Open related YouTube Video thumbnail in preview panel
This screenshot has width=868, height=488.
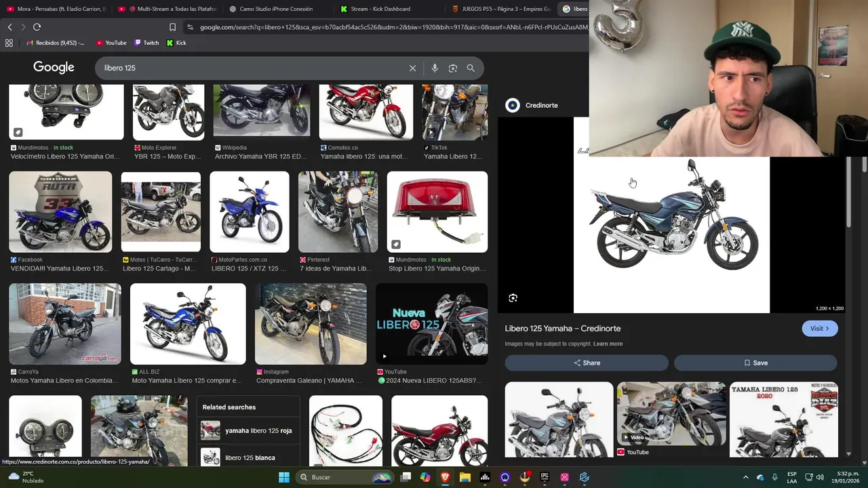click(x=671, y=413)
